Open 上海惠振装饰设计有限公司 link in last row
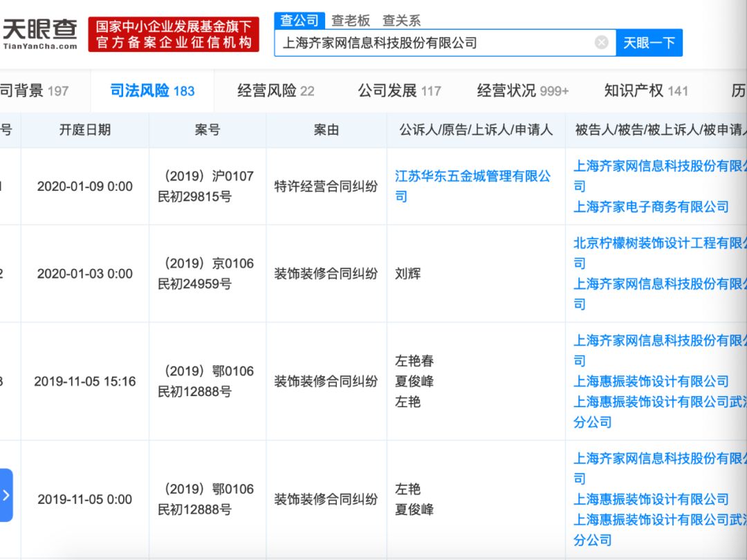747x560 pixels. point(651,499)
